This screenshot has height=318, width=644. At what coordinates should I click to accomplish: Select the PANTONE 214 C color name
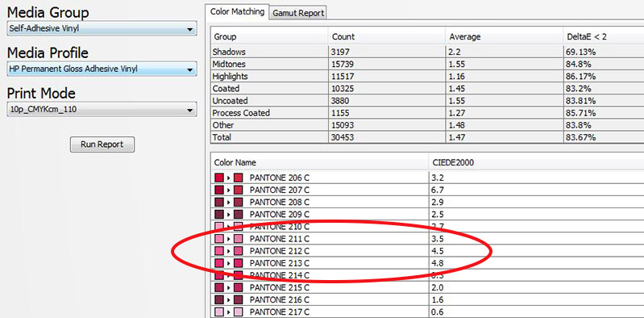[x=280, y=274]
